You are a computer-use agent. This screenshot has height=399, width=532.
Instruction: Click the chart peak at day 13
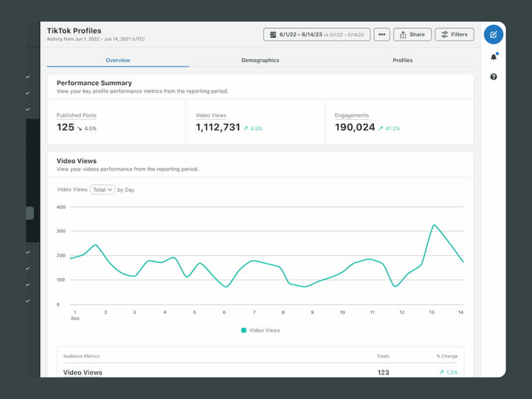point(434,225)
